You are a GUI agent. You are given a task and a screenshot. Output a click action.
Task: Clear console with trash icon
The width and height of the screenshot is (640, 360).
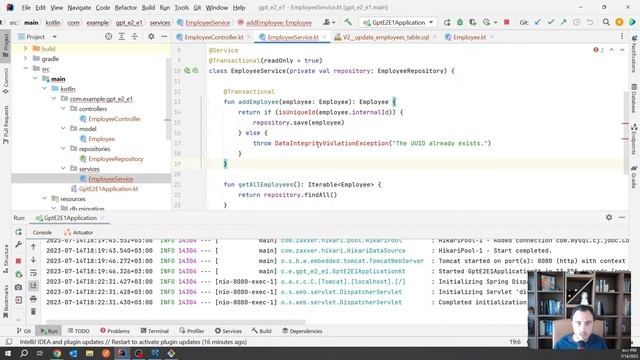click(x=33, y=312)
